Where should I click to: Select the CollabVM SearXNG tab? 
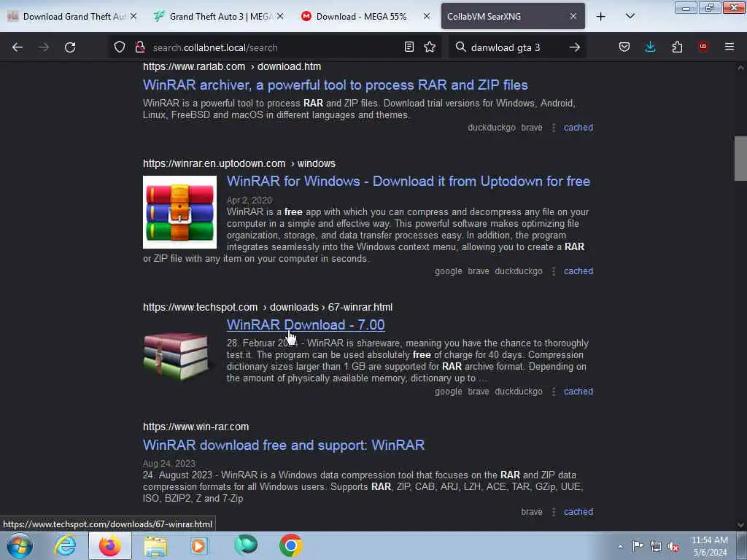(x=505, y=17)
